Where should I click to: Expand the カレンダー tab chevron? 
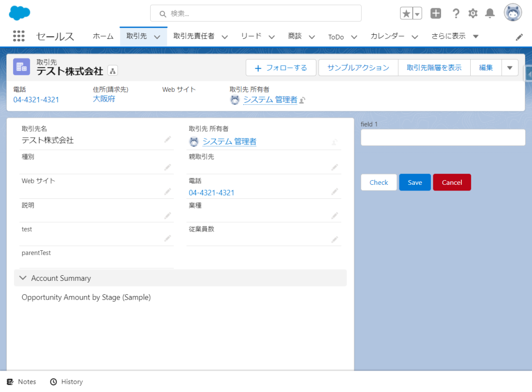pyautogui.click(x=415, y=37)
